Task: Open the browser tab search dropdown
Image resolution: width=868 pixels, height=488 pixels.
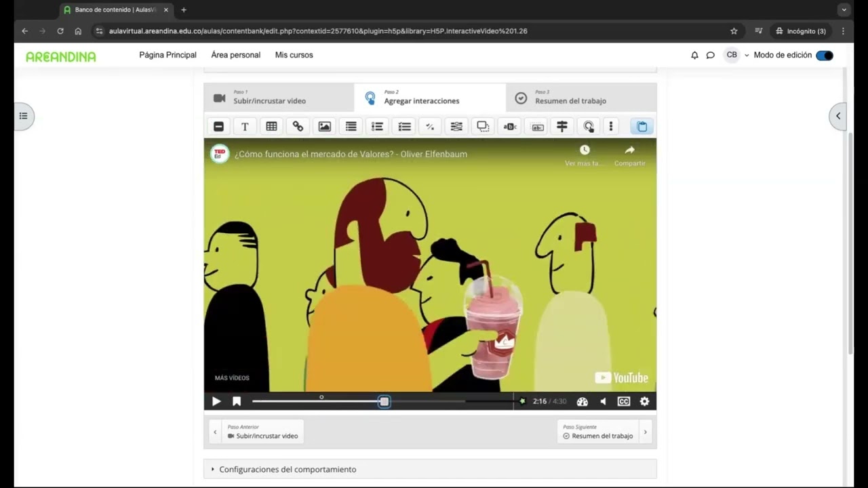Action: coord(844,10)
